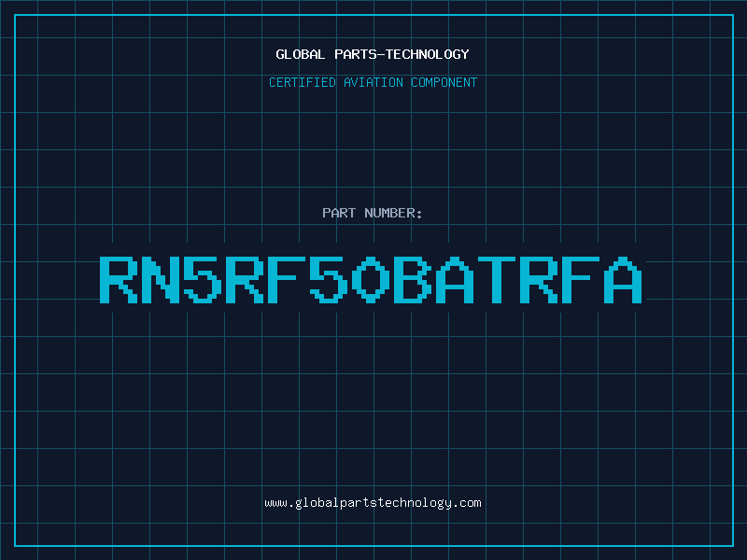Click the digit 0 in the part number
This screenshot has width=747, height=560.
pyautogui.click(x=372, y=279)
